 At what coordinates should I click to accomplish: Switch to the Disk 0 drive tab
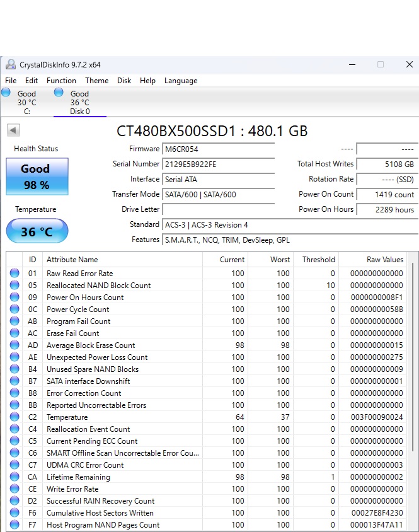coord(79,103)
